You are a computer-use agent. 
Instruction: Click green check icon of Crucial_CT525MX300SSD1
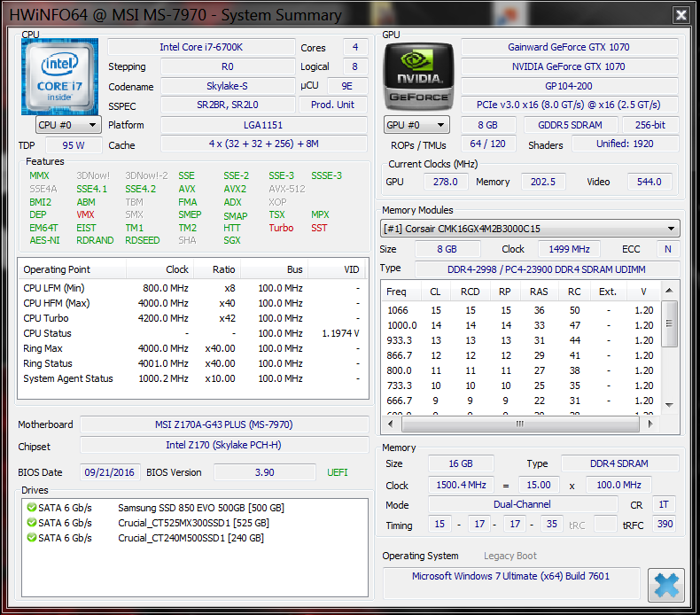(31, 522)
